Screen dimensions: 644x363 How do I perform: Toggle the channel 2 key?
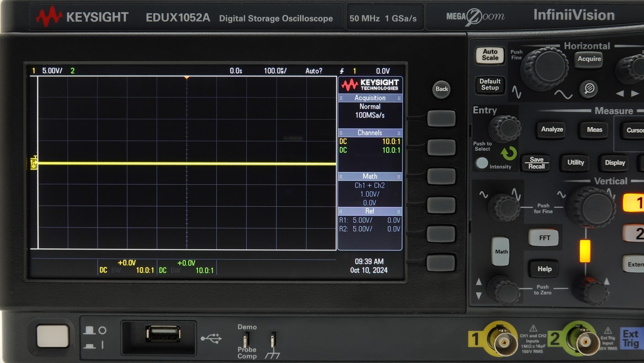[634, 234]
